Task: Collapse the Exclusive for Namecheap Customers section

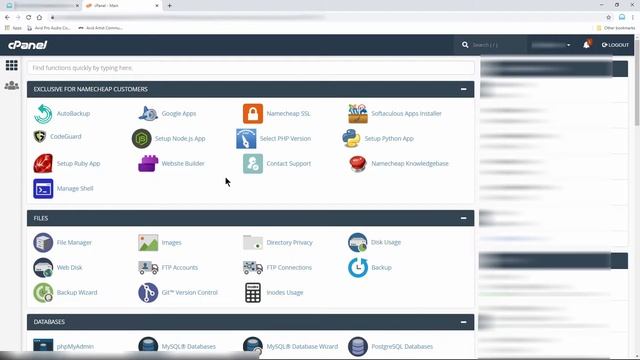Action: tap(463, 89)
